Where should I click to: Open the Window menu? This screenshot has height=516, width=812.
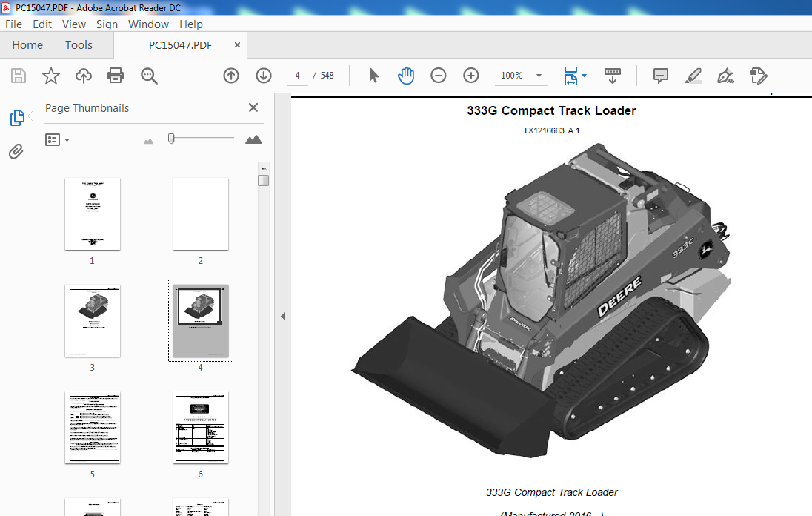(x=148, y=24)
